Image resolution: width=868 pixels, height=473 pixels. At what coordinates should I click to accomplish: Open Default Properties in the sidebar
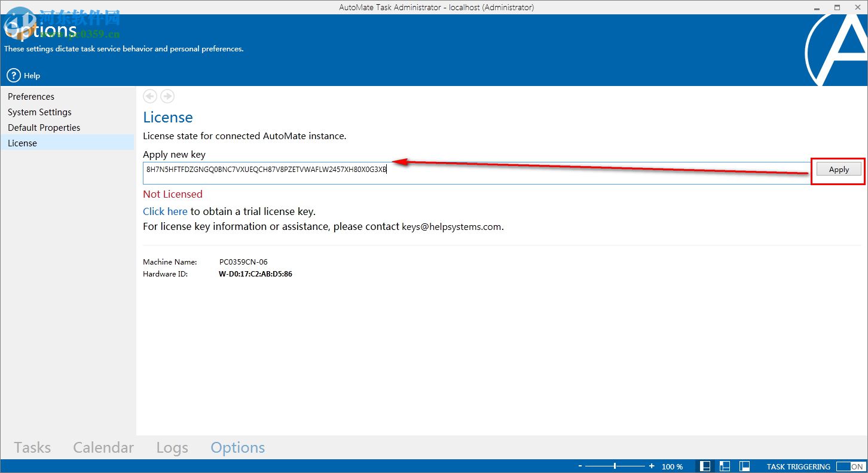(44, 127)
